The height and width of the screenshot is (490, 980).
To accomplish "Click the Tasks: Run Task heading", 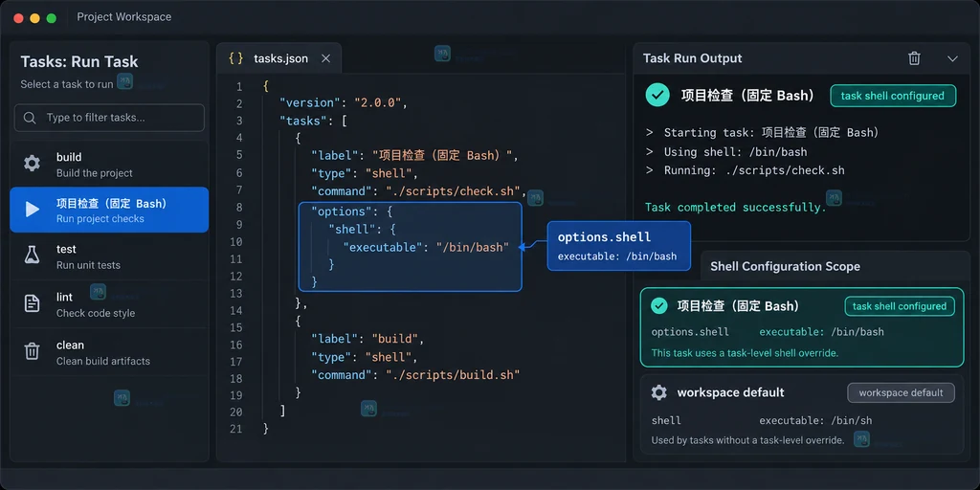I will tap(79, 61).
